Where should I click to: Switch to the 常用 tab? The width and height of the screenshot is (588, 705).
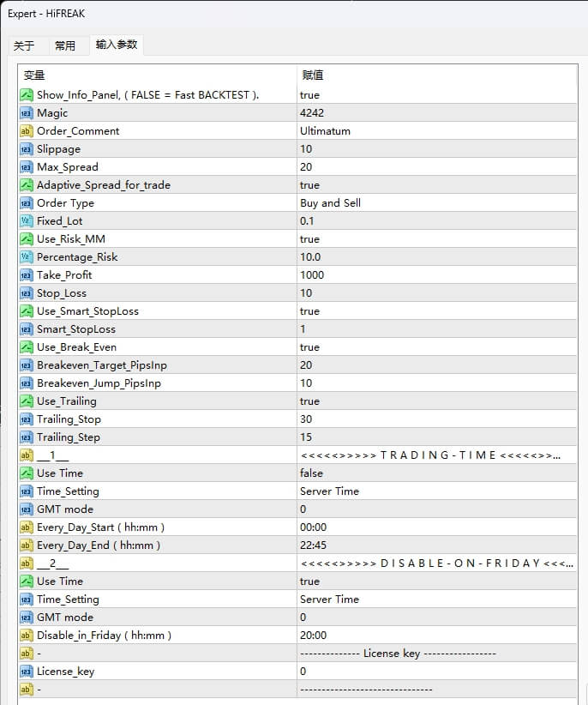[x=65, y=45]
